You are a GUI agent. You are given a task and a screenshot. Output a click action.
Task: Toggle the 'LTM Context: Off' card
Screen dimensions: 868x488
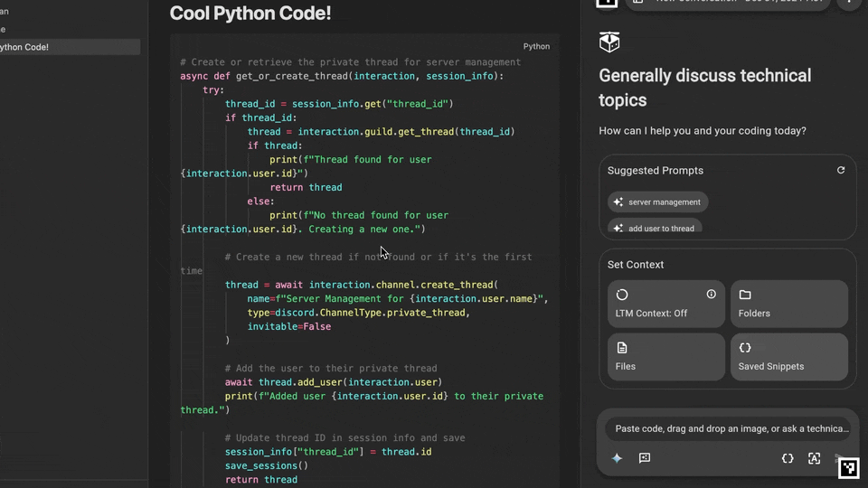(x=666, y=304)
